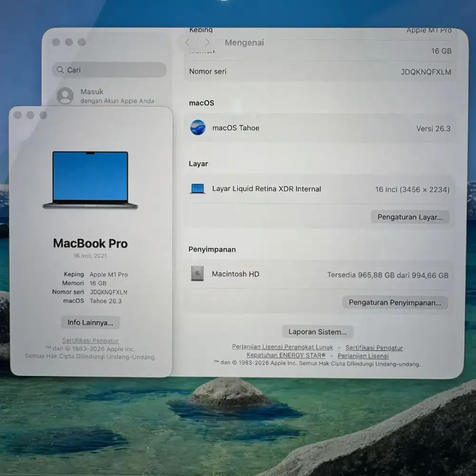This screenshot has height=476, width=476.
Task: Open Sertifikasi Pengatur in the About window
Action: click(90, 340)
